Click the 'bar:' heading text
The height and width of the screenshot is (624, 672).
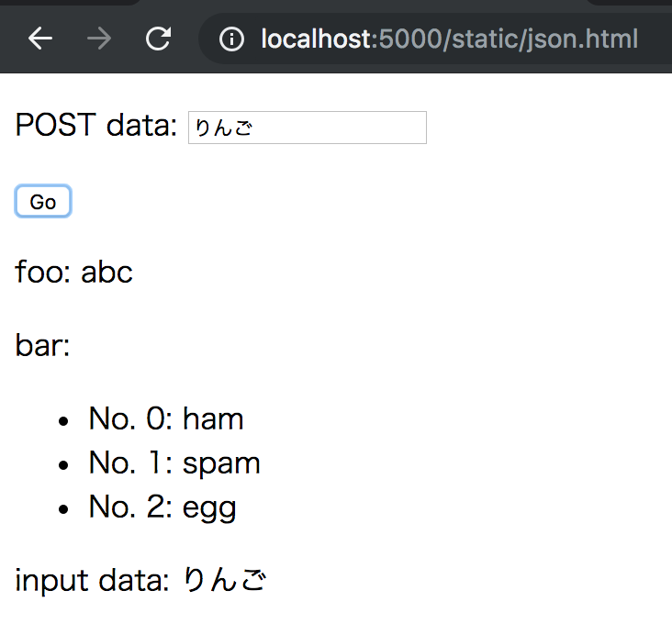tap(42, 346)
